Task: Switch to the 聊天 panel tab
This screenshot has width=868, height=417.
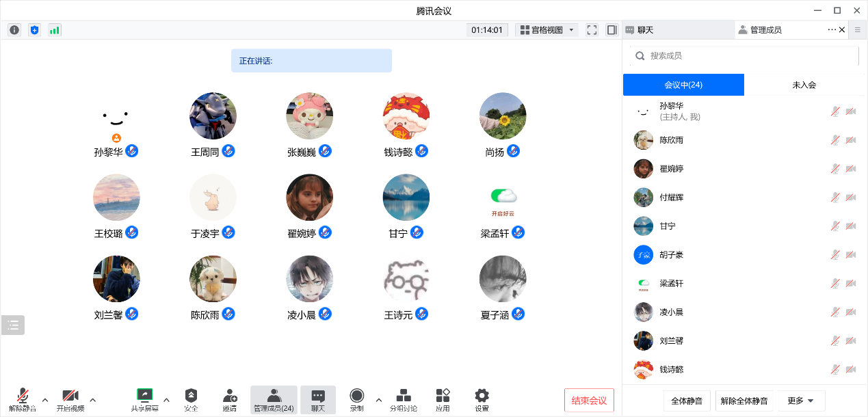Action: click(644, 30)
